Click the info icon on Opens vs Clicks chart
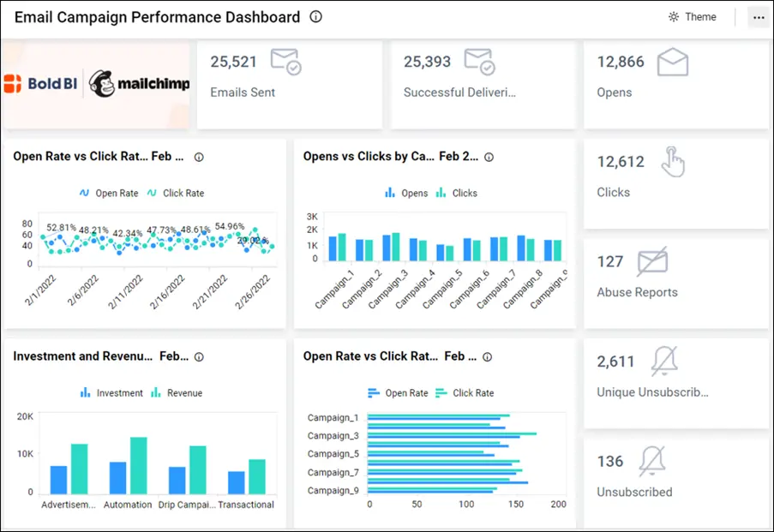The width and height of the screenshot is (774, 532). [489, 158]
